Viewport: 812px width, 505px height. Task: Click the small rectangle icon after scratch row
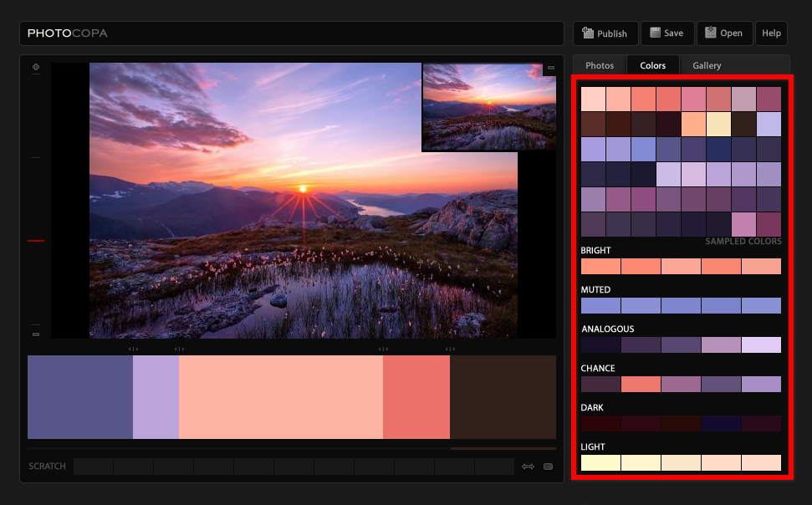548,467
